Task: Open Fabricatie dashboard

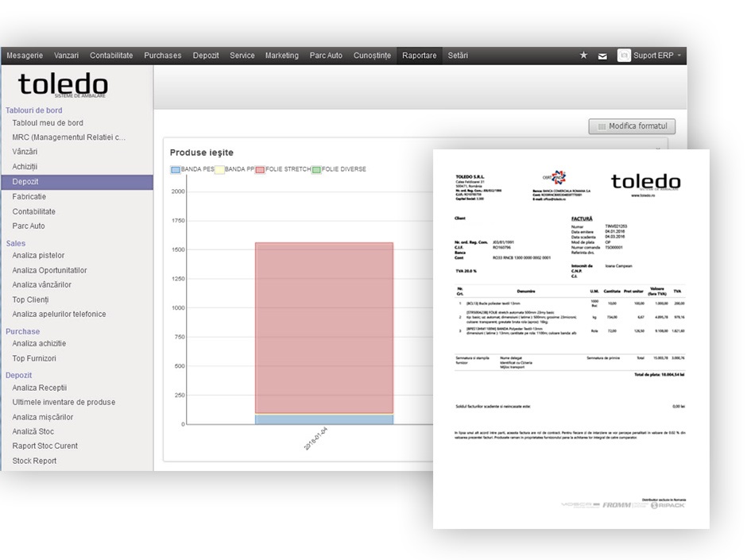Action: (29, 197)
